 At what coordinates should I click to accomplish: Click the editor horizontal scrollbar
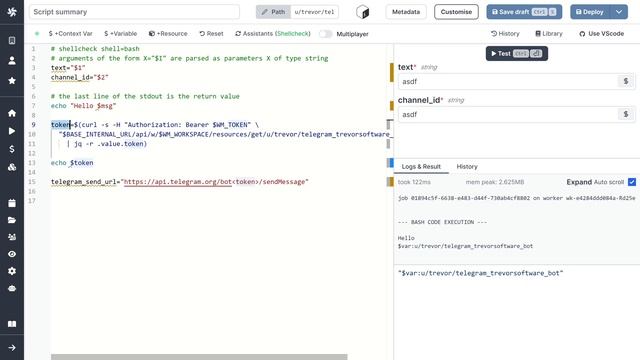point(199,357)
